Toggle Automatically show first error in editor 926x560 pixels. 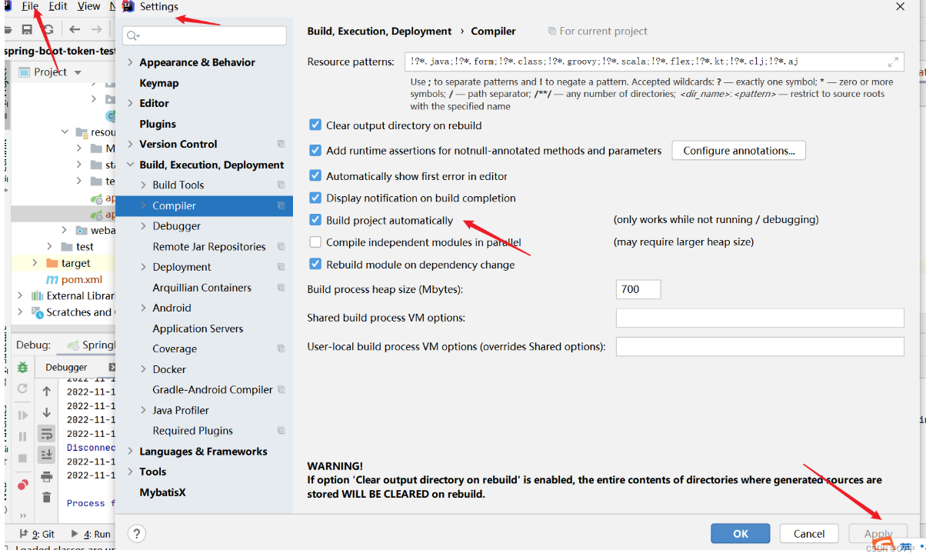(315, 175)
